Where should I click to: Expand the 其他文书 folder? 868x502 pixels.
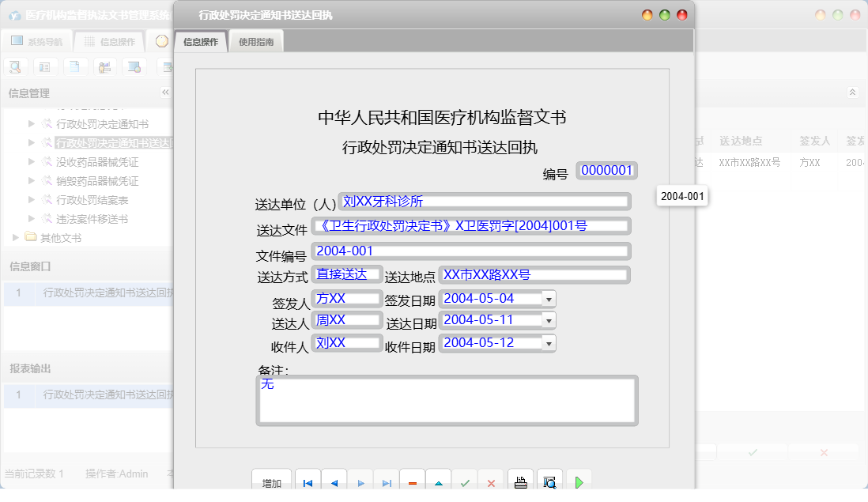pyautogui.click(x=13, y=236)
